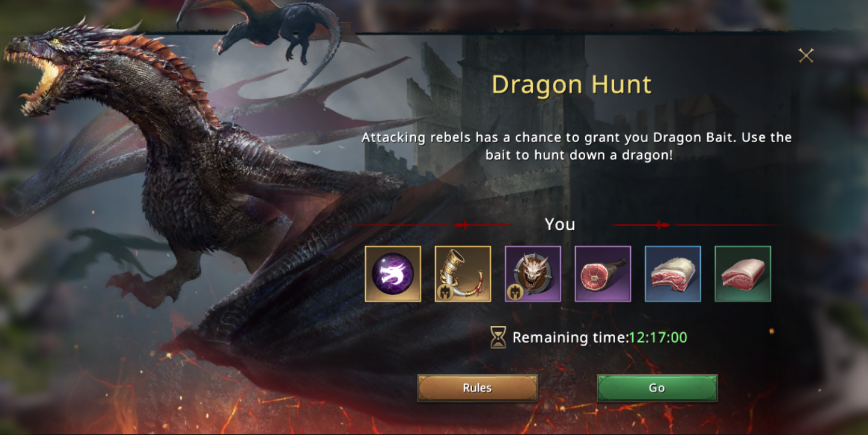Click the hourglass timer icon

point(498,338)
